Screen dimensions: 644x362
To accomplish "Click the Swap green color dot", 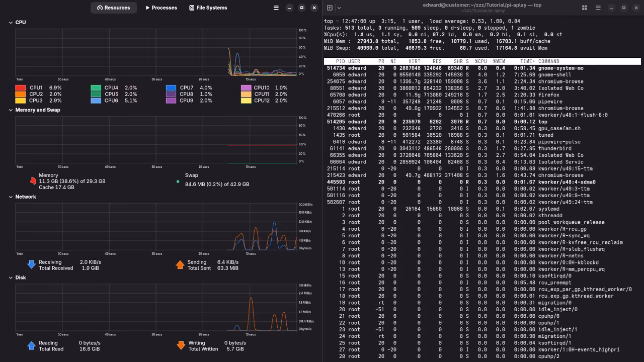I will [x=178, y=182].
